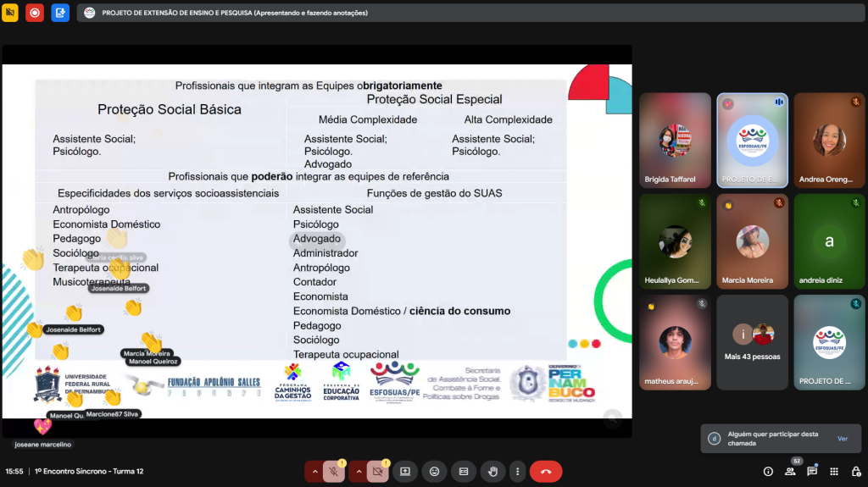The width and height of the screenshot is (868, 487).
Task: Click the red recording indicator icon
Action: (x=35, y=13)
